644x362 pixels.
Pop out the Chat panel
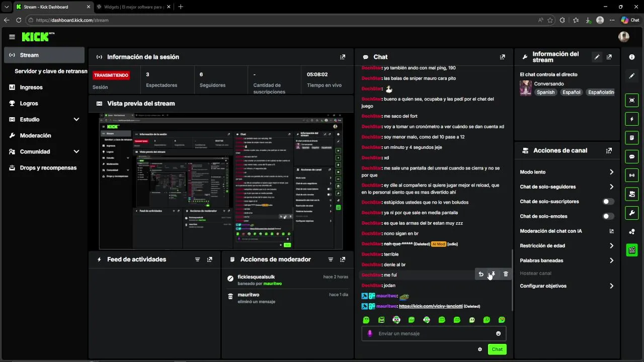click(502, 57)
